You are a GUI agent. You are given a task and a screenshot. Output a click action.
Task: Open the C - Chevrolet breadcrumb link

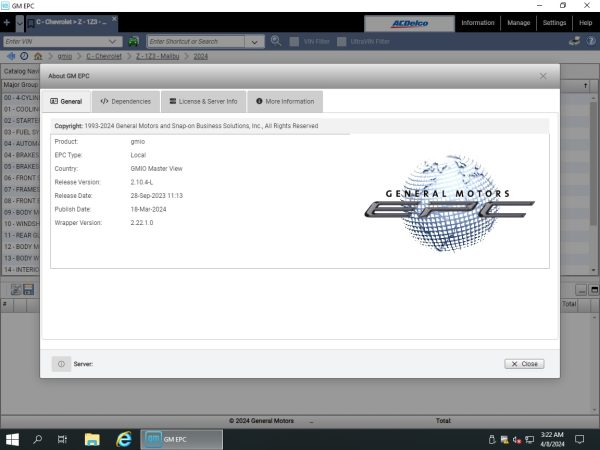pos(104,56)
